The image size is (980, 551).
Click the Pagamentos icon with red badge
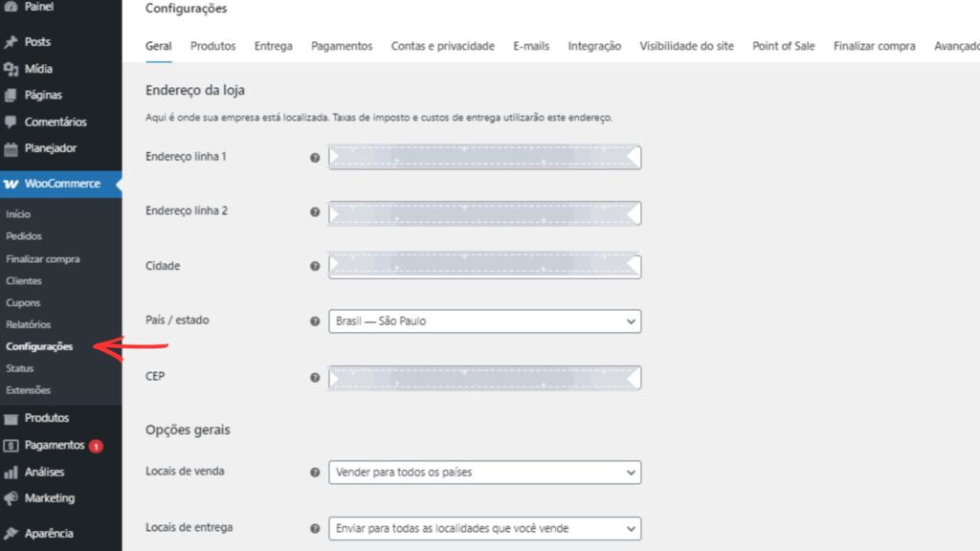coord(13,445)
